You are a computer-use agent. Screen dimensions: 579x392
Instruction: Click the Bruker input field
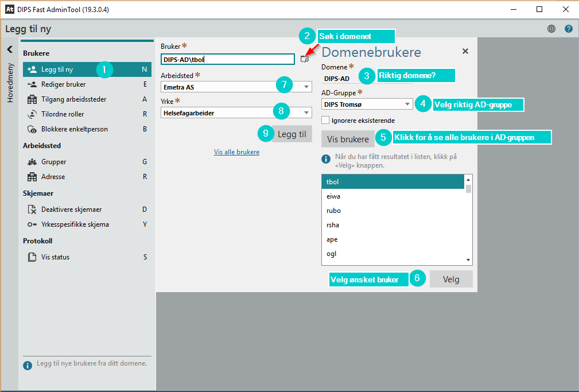tap(228, 59)
